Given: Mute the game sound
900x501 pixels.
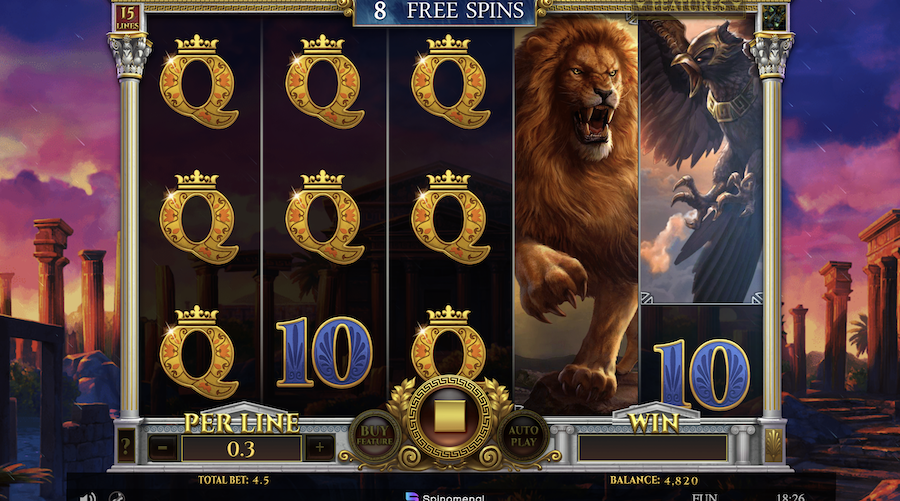Looking at the screenshot, I should (87, 496).
